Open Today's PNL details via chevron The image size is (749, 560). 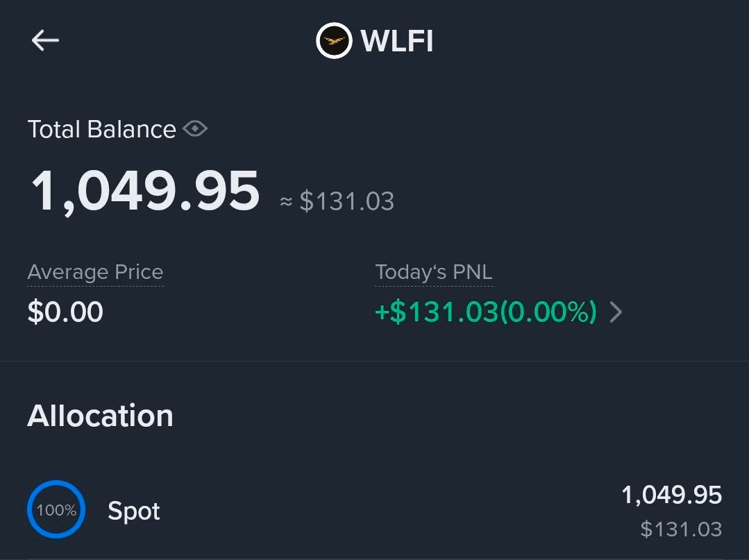point(616,313)
